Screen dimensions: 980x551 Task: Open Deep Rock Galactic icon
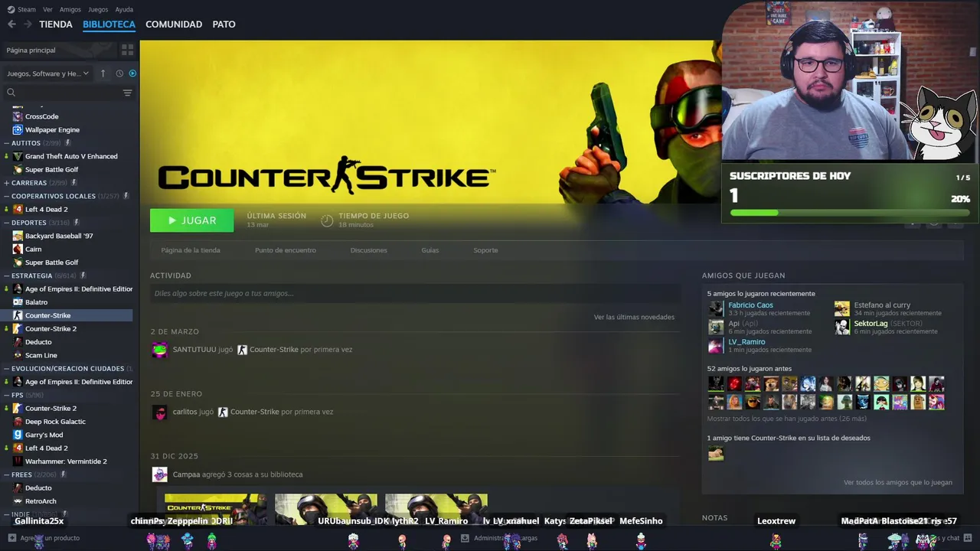[x=18, y=422]
